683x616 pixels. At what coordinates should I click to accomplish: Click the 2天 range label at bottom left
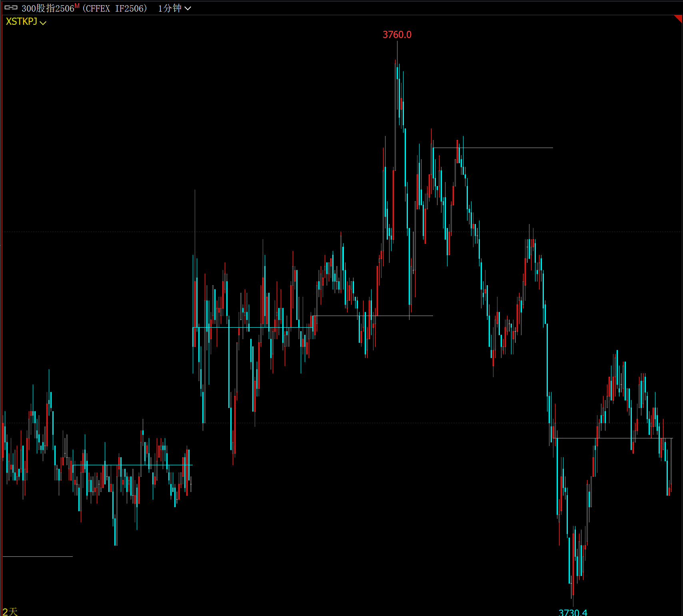point(10,612)
